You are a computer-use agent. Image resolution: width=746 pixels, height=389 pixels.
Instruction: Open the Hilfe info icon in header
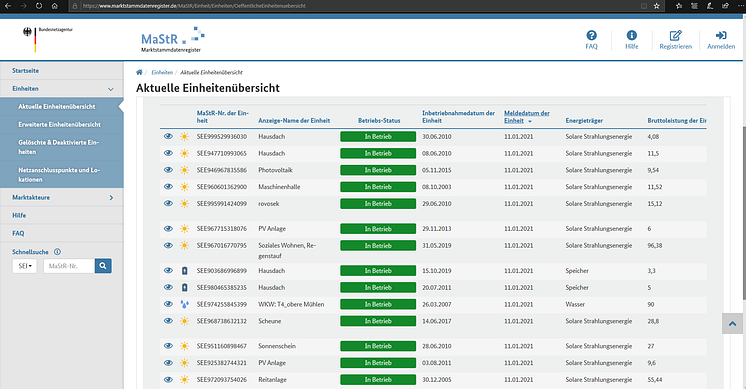(631, 35)
